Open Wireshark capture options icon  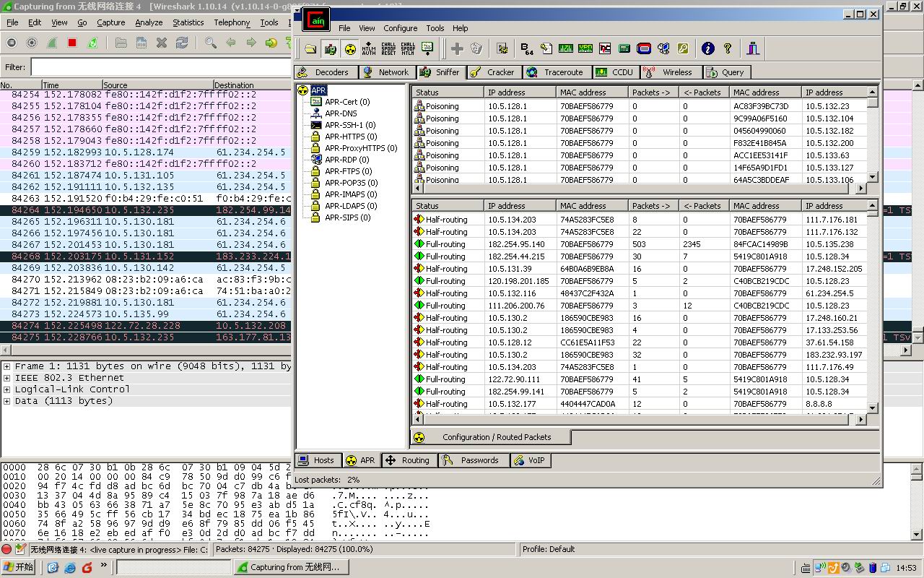(32, 43)
